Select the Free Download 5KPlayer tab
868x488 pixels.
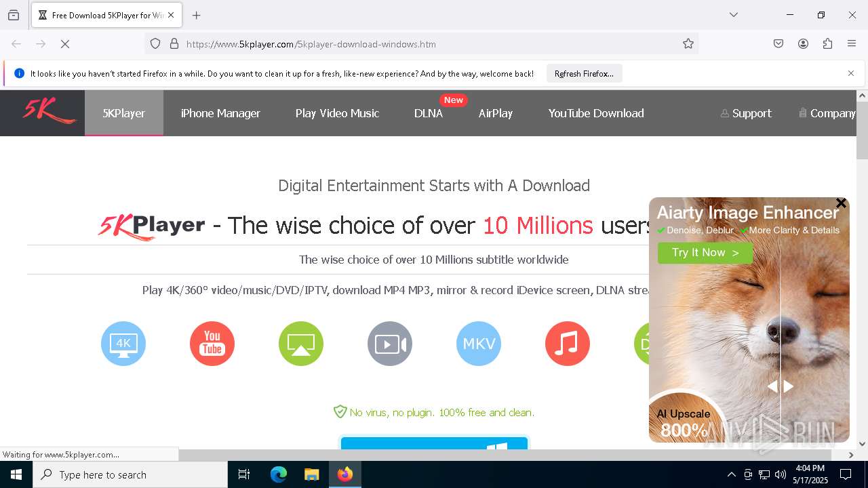(106, 15)
